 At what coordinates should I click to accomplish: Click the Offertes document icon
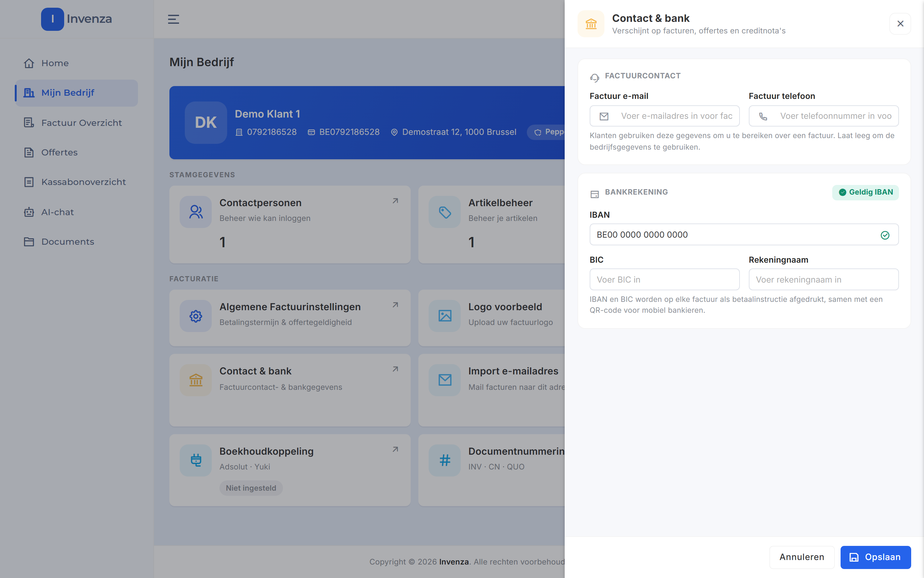pyautogui.click(x=29, y=152)
